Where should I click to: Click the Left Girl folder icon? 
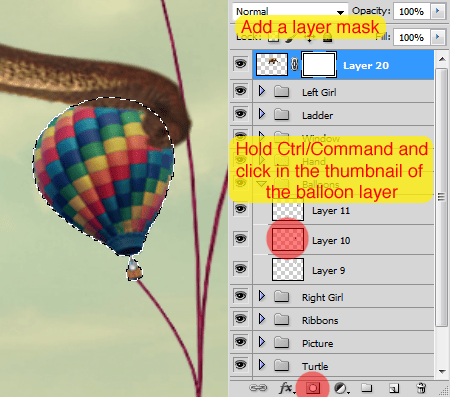click(x=281, y=91)
